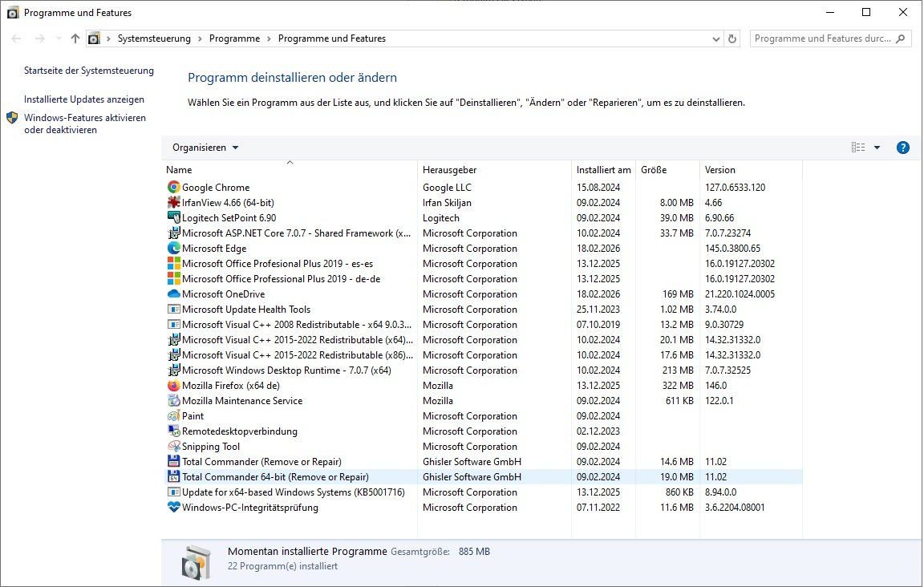This screenshot has width=924, height=587.
Task: Click the Microsoft OneDrive cloud icon
Action: click(174, 294)
